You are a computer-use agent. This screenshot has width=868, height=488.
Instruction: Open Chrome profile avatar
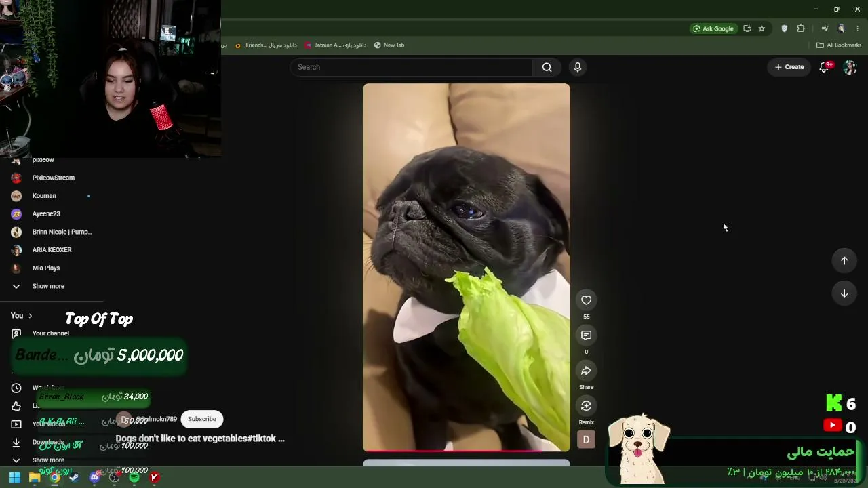(842, 28)
